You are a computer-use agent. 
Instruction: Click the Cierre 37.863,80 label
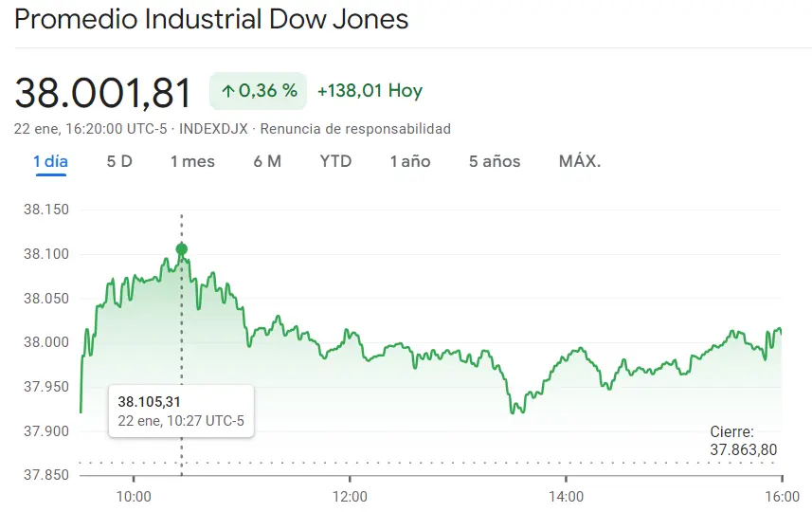click(743, 441)
